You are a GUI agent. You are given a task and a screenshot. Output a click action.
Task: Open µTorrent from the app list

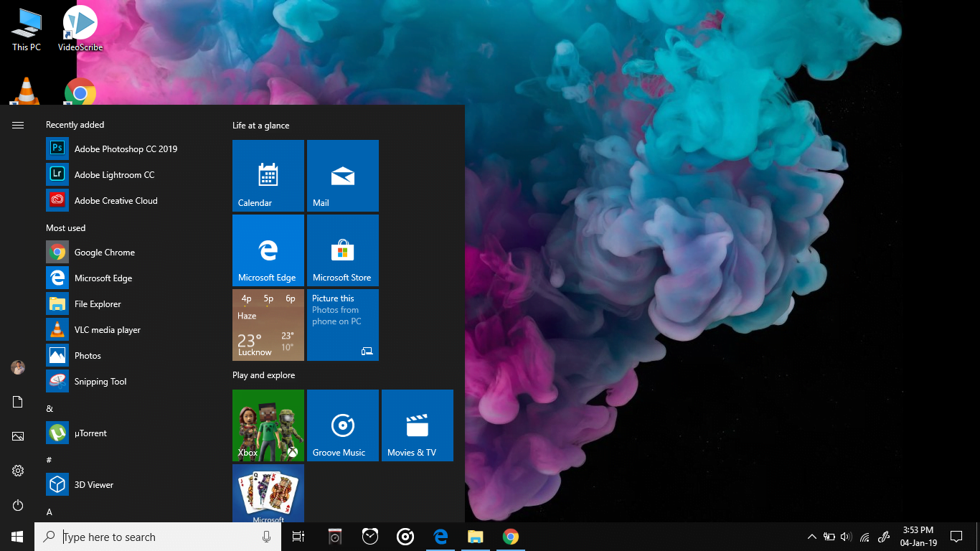[90, 433]
